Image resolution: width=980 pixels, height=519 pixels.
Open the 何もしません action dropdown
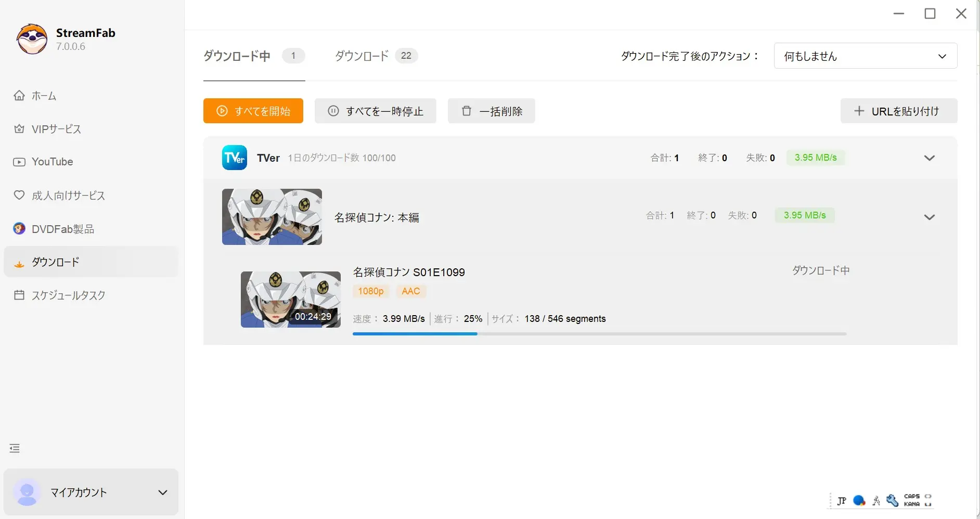click(866, 56)
